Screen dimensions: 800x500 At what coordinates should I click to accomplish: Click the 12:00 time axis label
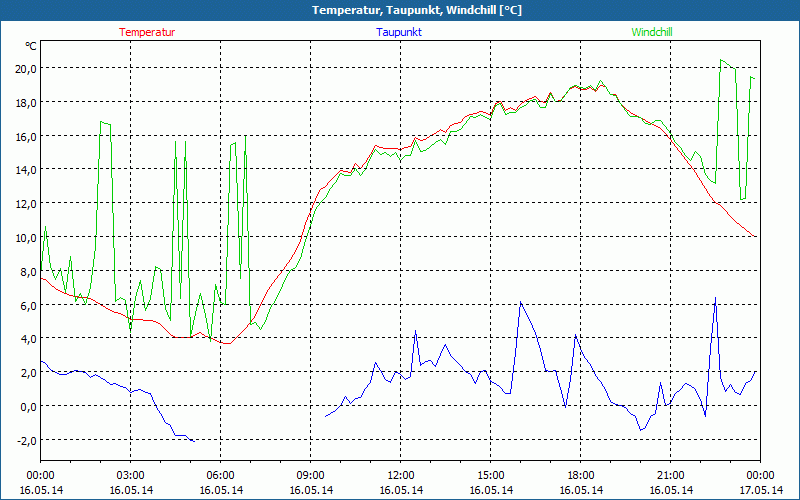pos(401,476)
